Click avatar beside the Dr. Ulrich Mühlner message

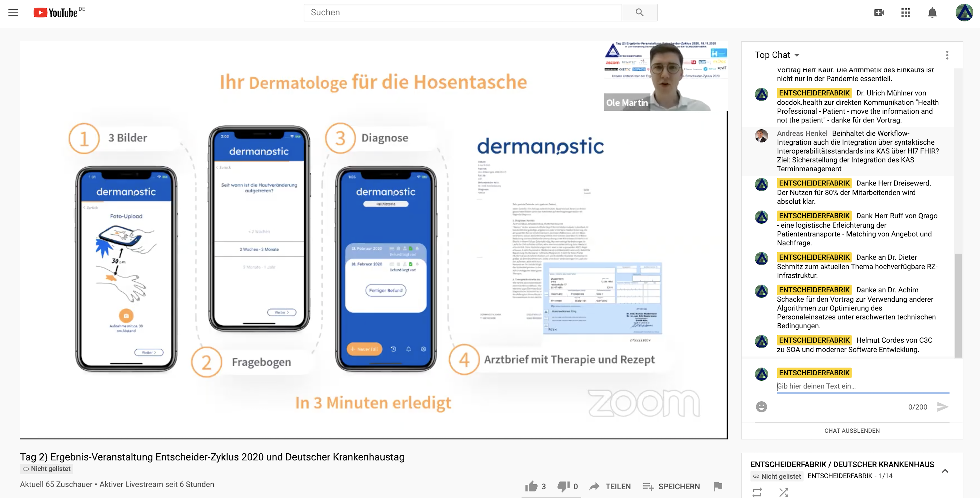pyautogui.click(x=761, y=94)
